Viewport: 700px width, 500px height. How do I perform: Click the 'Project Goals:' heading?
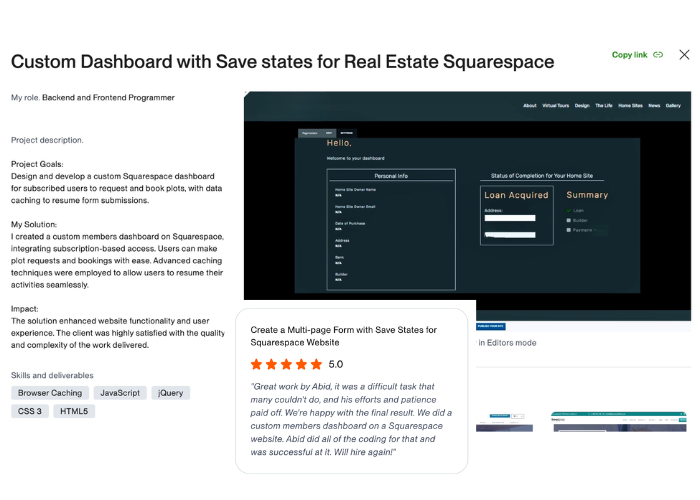[x=37, y=164]
